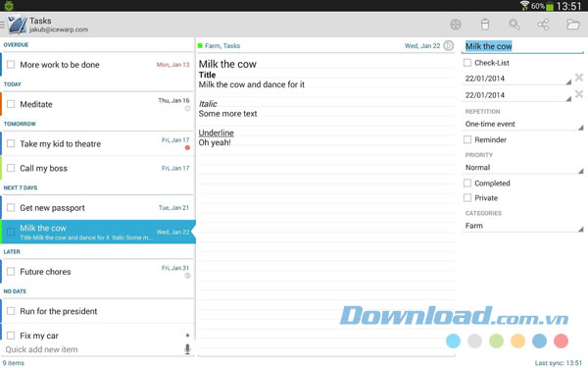Check off More work to be done

(x=11, y=65)
